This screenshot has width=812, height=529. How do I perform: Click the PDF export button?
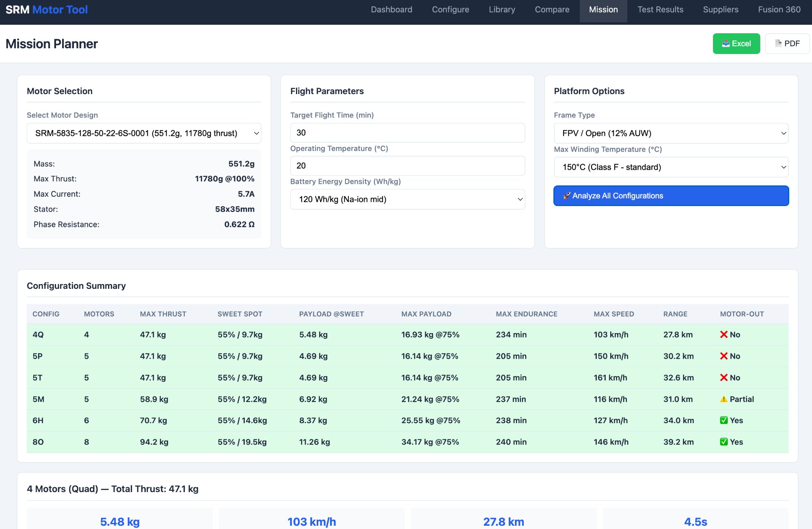[787, 43]
